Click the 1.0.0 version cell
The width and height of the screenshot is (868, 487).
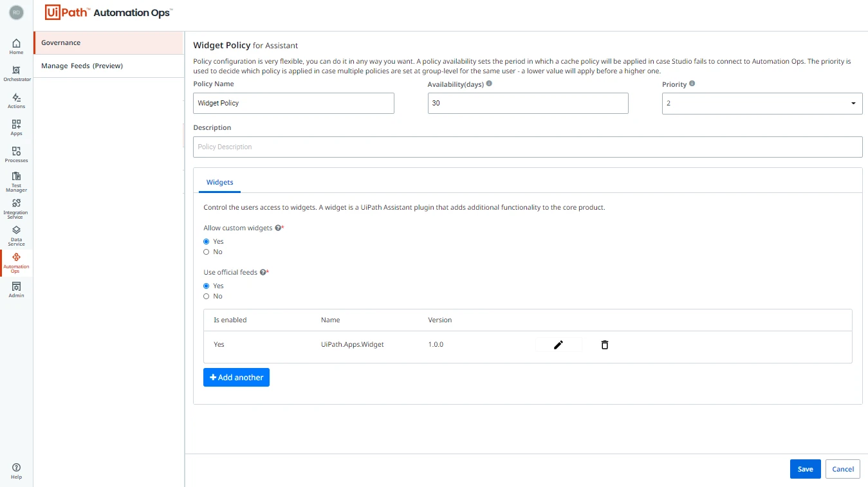pos(436,345)
